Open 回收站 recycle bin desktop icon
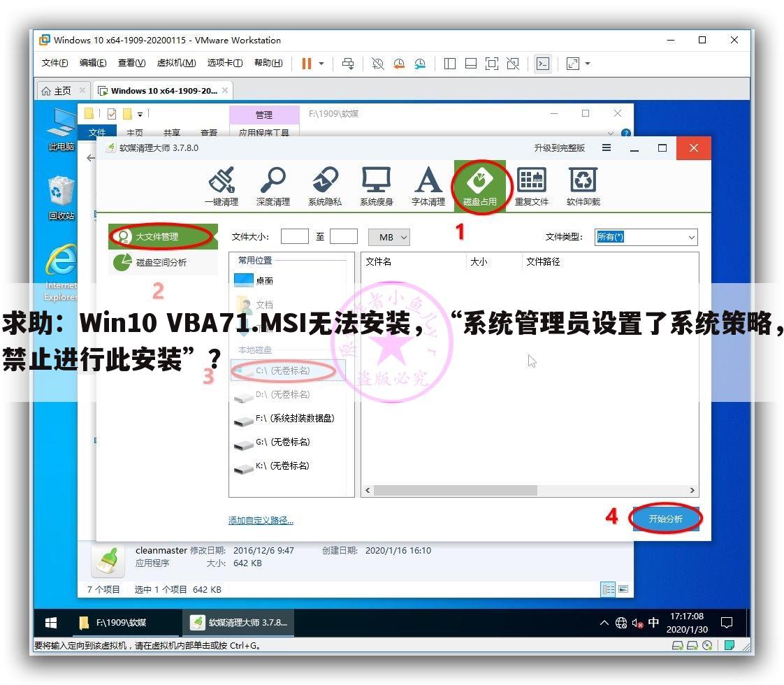784x685 pixels. tap(61, 198)
